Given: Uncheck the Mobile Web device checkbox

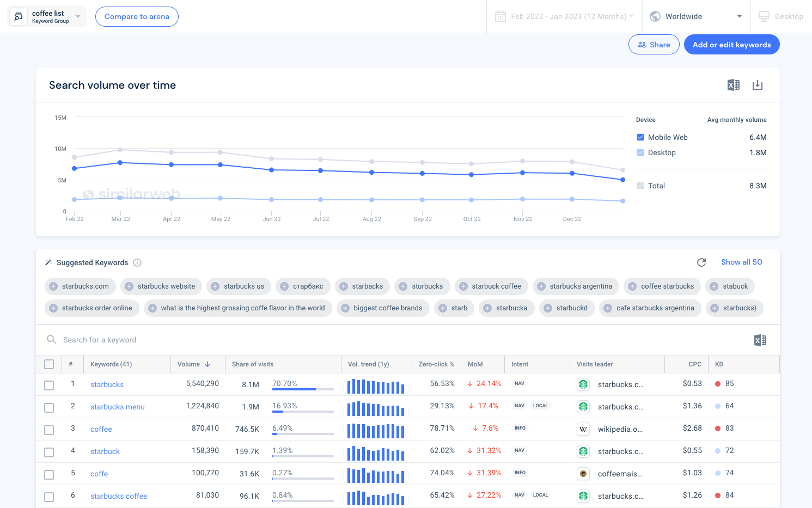Looking at the screenshot, I should [x=640, y=137].
